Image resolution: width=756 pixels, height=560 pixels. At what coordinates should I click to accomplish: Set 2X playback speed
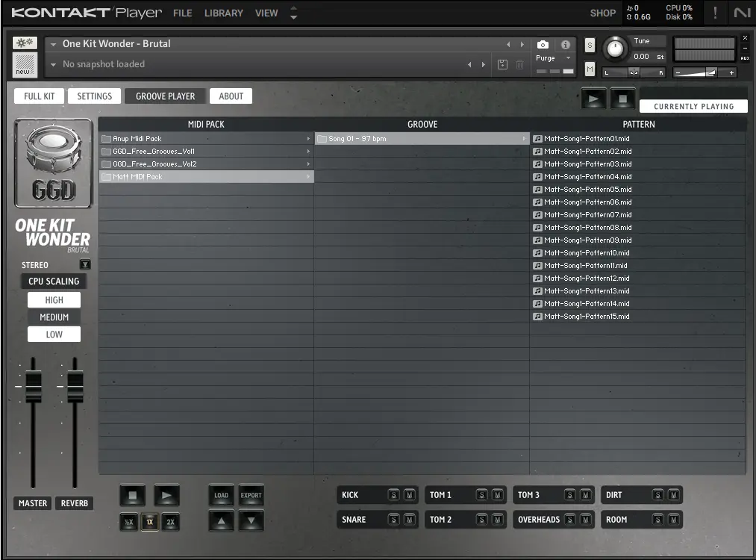pos(171,522)
